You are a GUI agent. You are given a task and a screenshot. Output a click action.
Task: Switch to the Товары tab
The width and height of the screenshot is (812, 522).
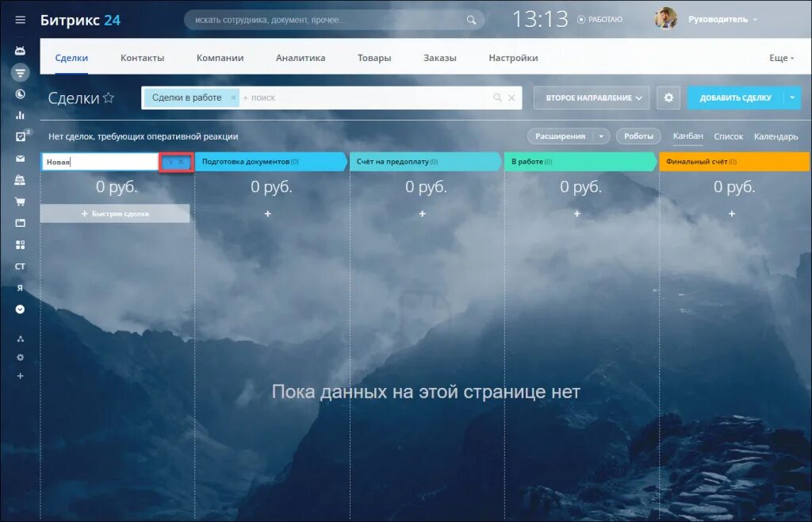pyautogui.click(x=374, y=58)
